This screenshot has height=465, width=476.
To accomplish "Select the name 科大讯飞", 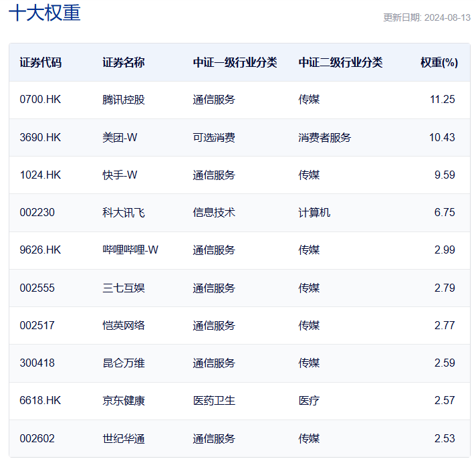I will (124, 212).
